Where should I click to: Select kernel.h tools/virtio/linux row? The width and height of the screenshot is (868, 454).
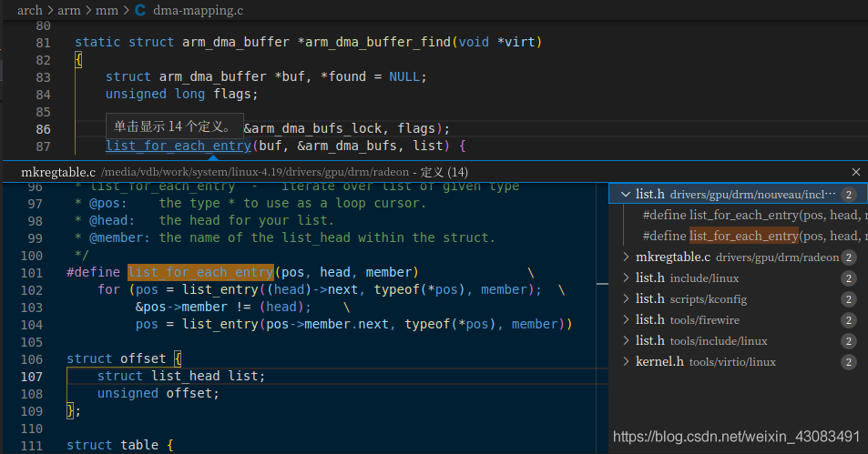click(x=739, y=361)
